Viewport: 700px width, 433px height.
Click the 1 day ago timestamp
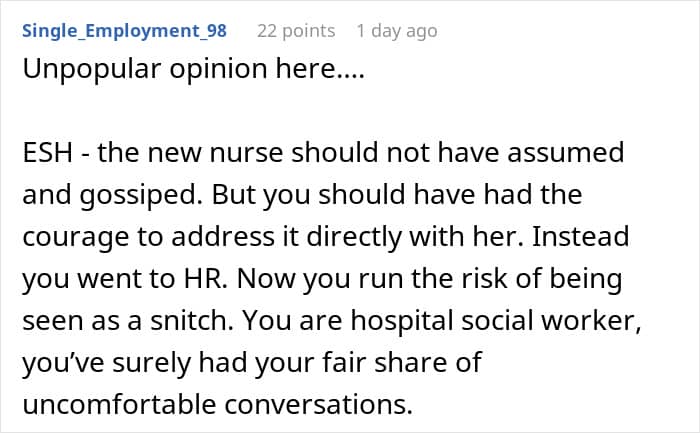point(397,31)
